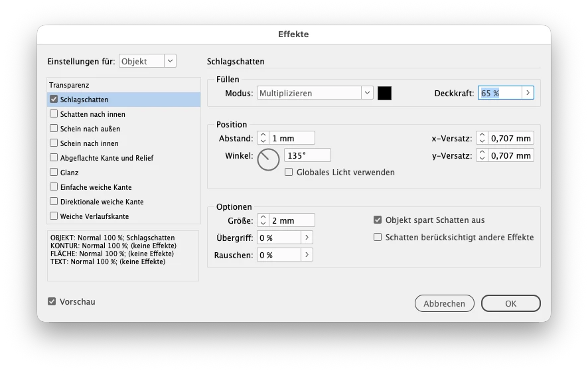
Task: Enable Schein nach innen checkbox
Action: pos(54,143)
